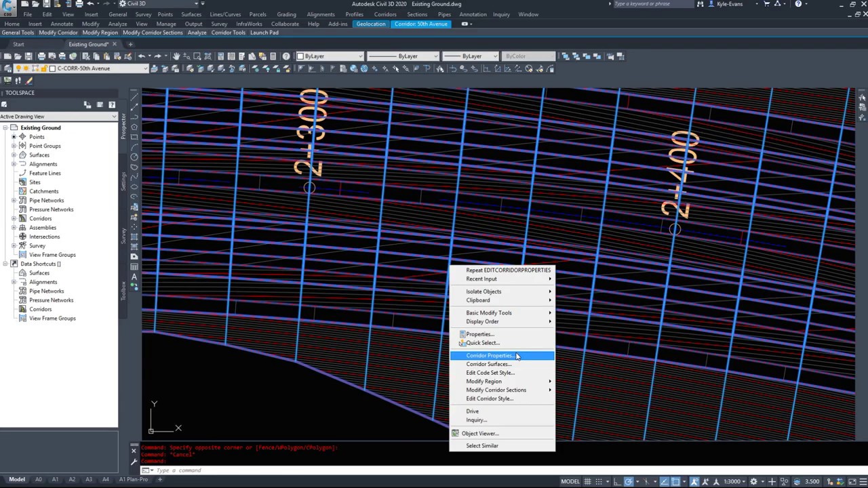Click the Save diskette icon

[x=28, y=56]
